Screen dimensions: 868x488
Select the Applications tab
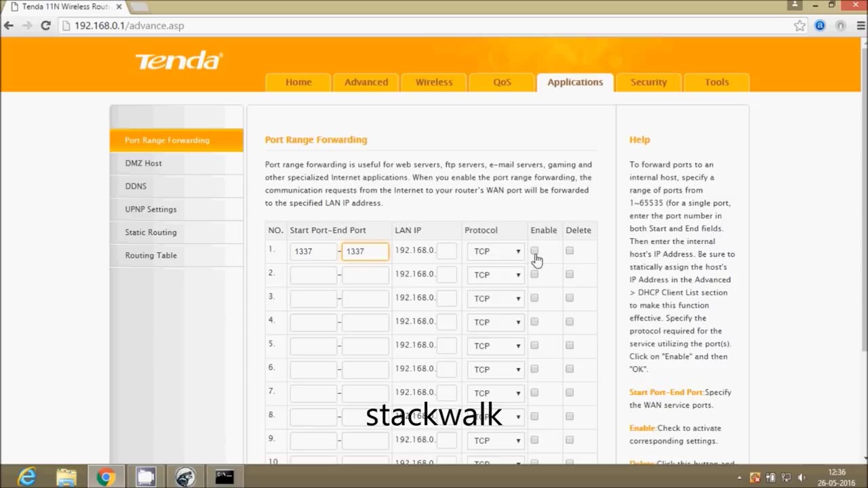coord(575,82)
